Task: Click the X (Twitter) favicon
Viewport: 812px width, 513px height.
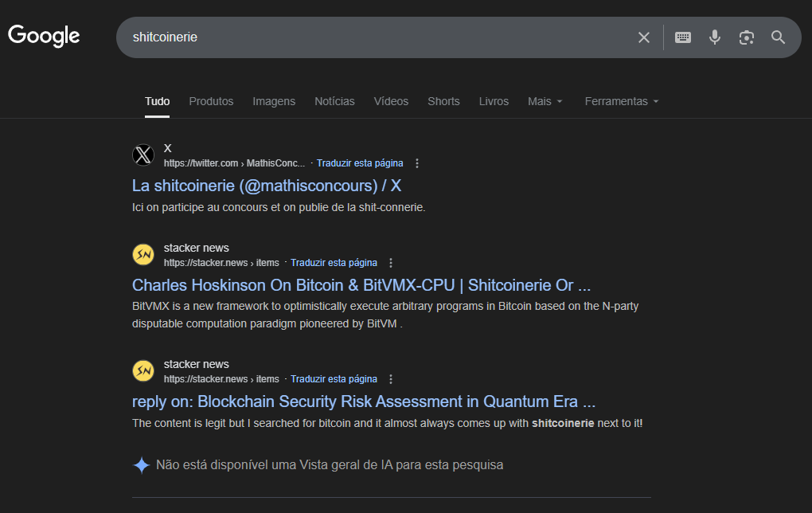Action: (143, 155)
